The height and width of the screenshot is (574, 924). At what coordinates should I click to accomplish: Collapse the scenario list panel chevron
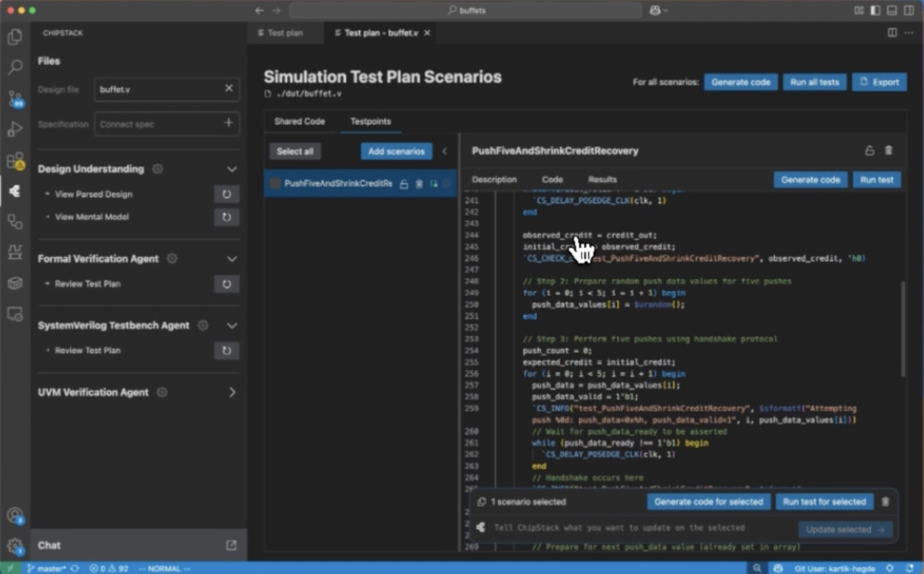coord(444,152)
